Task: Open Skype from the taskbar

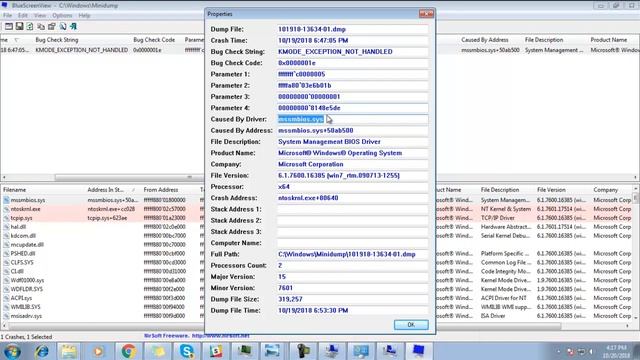Action: tap(187, 351)
